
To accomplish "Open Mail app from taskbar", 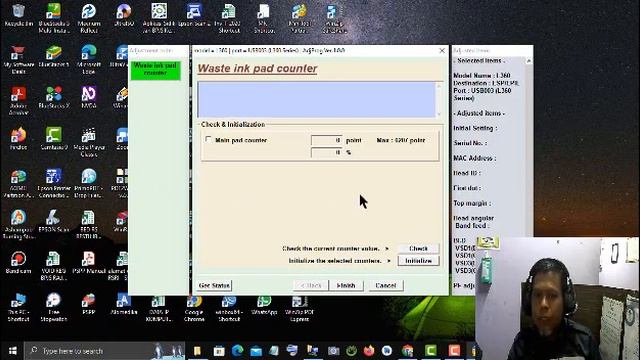I will [256, 351].
